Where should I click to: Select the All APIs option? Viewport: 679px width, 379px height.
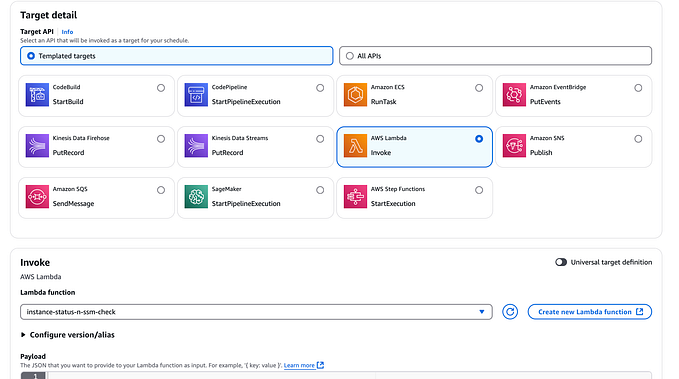(x=495, y=56)
